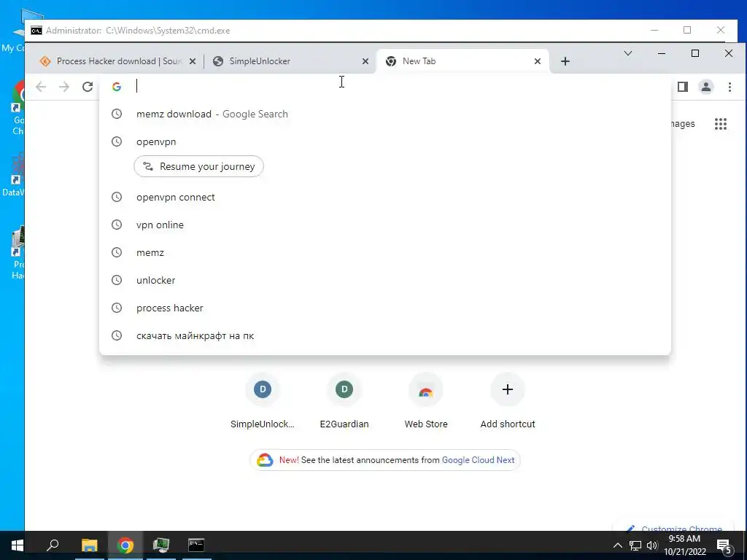Choose the 'memz' suggestion

385,252
